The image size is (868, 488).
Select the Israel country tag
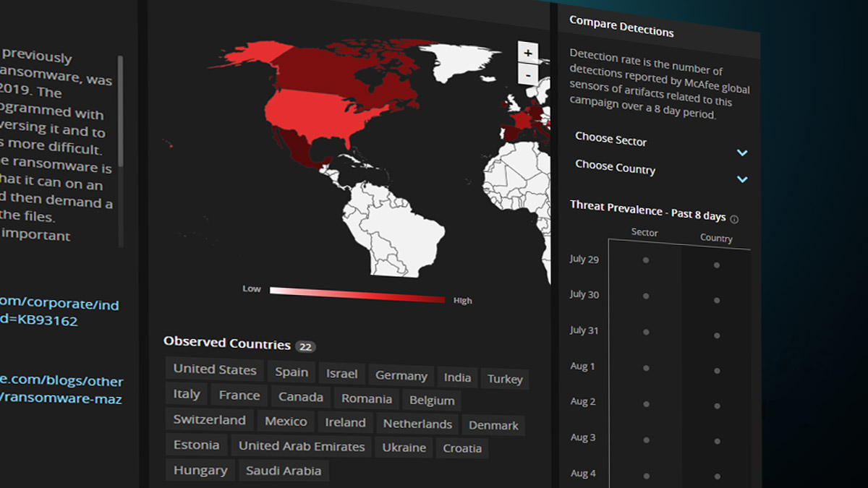coord(341,374)
